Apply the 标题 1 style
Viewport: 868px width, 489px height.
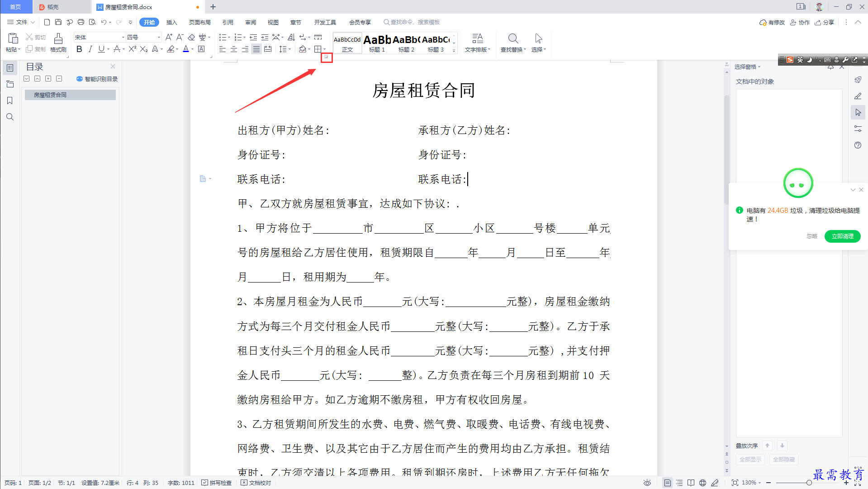[x=377, y=43]
